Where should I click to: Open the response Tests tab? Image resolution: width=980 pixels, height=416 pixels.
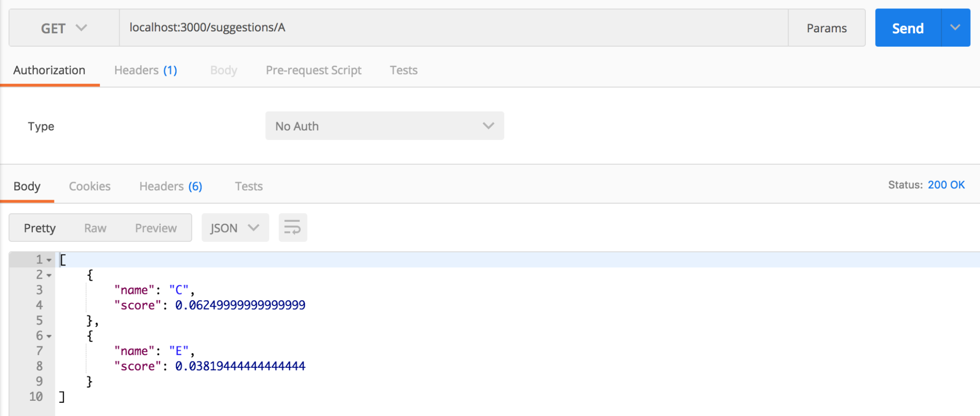click(249, 186)
